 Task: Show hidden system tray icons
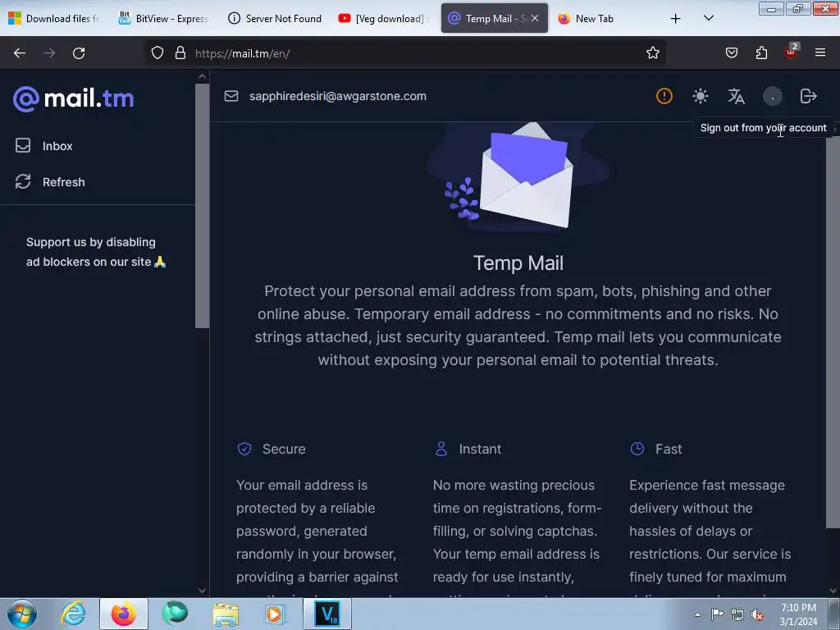pos(697,614)
